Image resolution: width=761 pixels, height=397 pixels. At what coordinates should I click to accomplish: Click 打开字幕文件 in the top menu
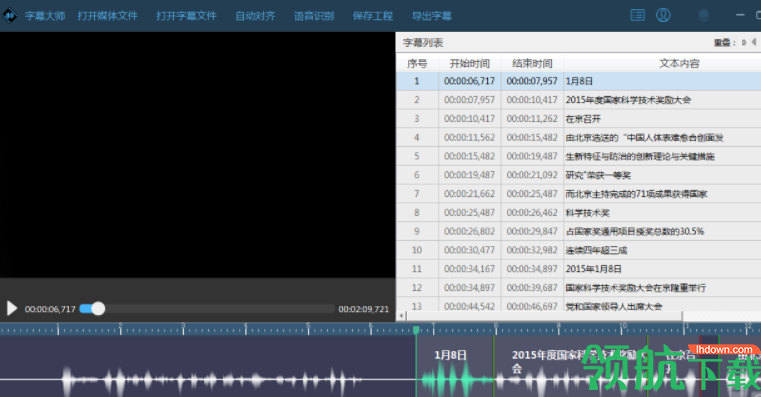[x=186, y=16]
